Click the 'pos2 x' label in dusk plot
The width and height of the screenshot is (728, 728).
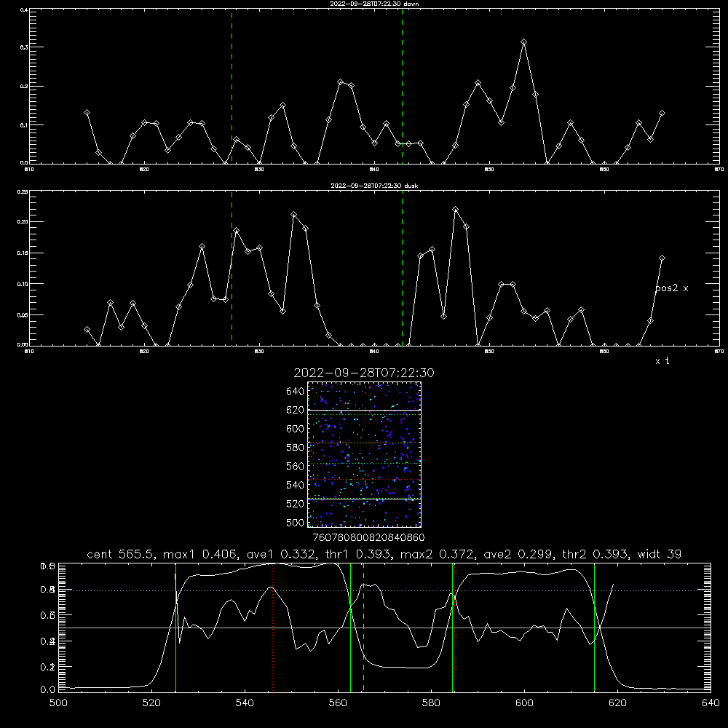[x=671, y=288]
